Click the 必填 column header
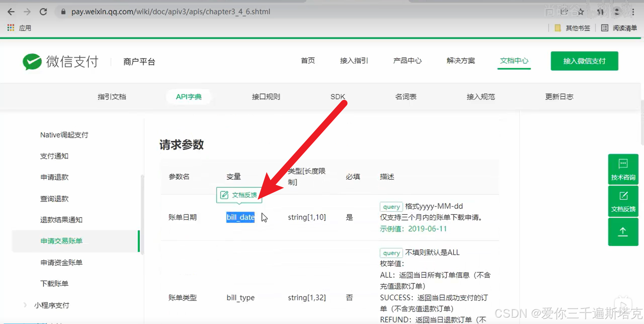644x324 pixels. click(x=353, y=177)
